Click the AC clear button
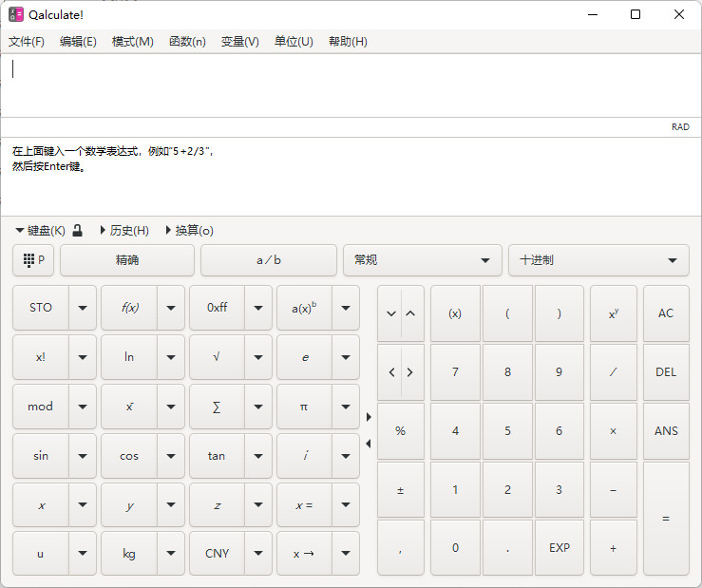Image resolution: width=702 pixels, height=588 pixels. 666,313
